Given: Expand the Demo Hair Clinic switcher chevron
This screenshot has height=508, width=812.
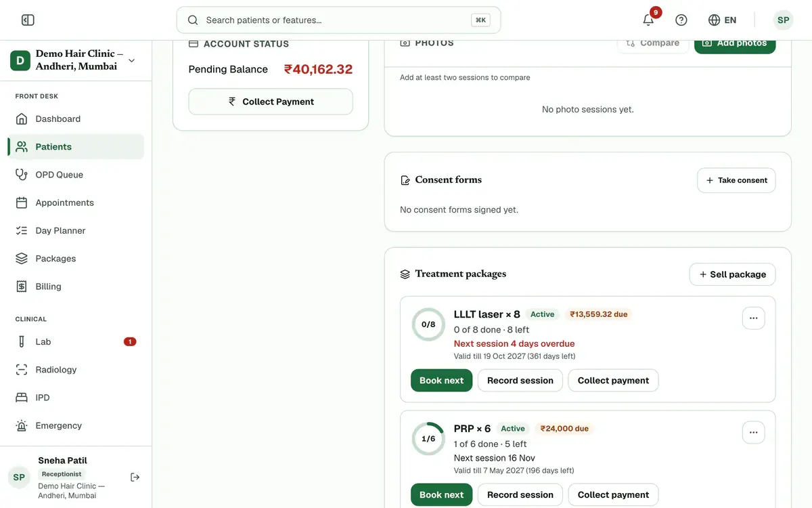Looking at the screenshot, I should coord(131,60).
